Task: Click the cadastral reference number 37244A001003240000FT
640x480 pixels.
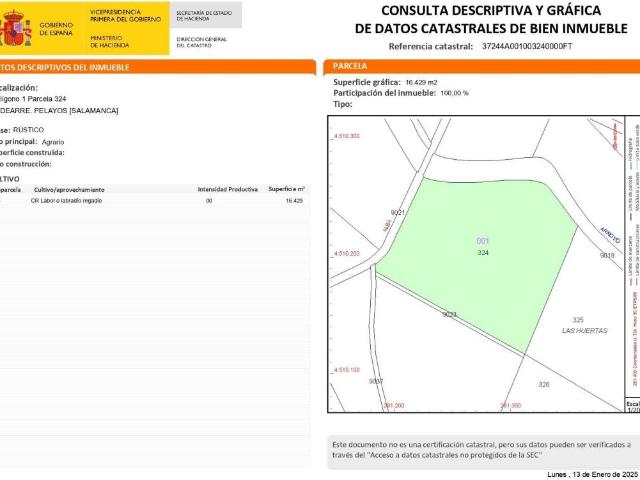Action: pyautogui.click(x=526, y=47)
